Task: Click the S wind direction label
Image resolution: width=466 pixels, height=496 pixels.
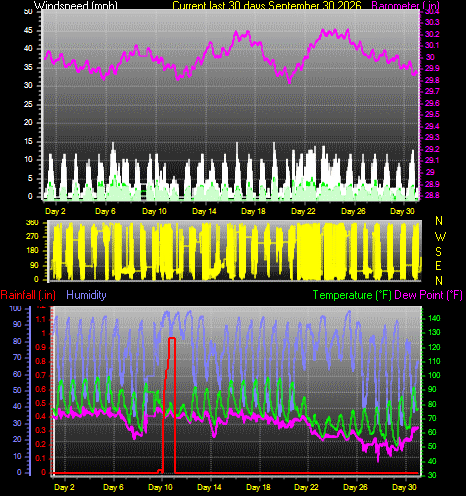Action: 439,251
